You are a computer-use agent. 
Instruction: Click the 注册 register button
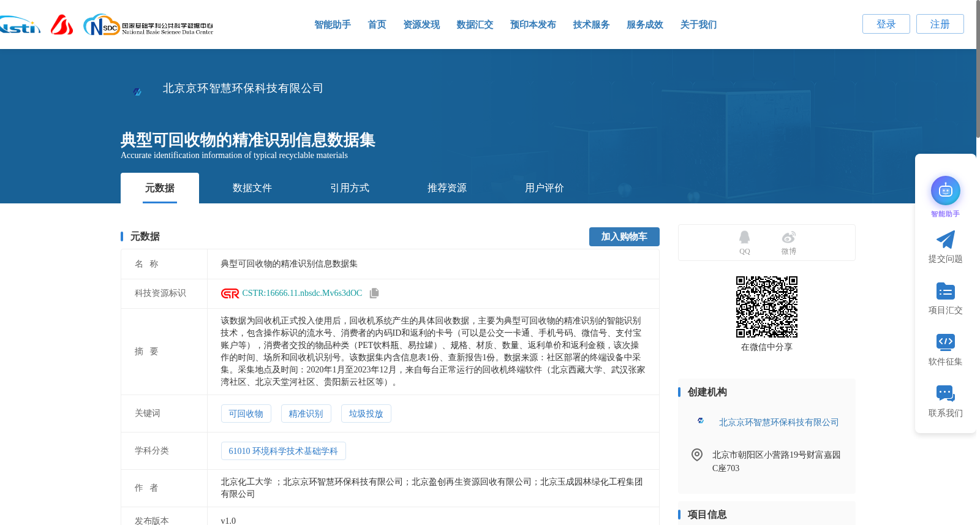coord(940,24)
